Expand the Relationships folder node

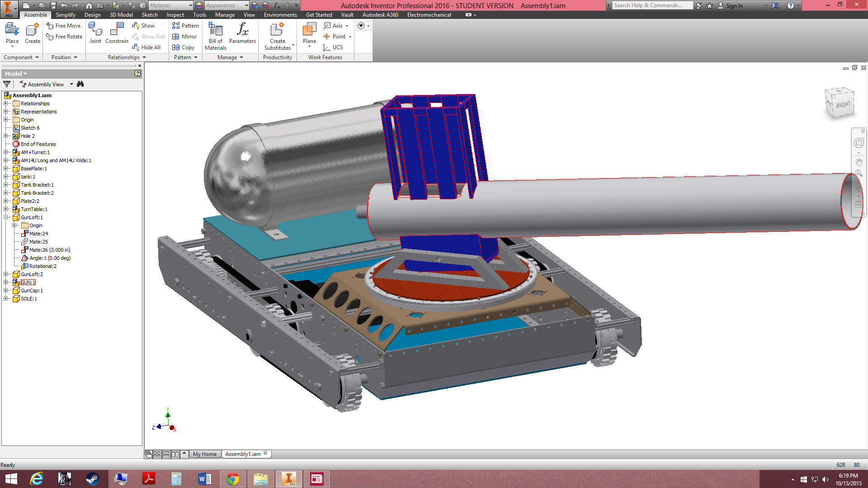click(6, 103)
